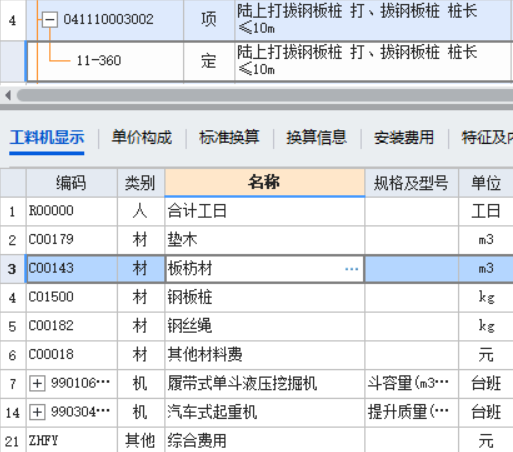
Task: Click the horizontal scrollbar track
Action: tap(265, 96)
